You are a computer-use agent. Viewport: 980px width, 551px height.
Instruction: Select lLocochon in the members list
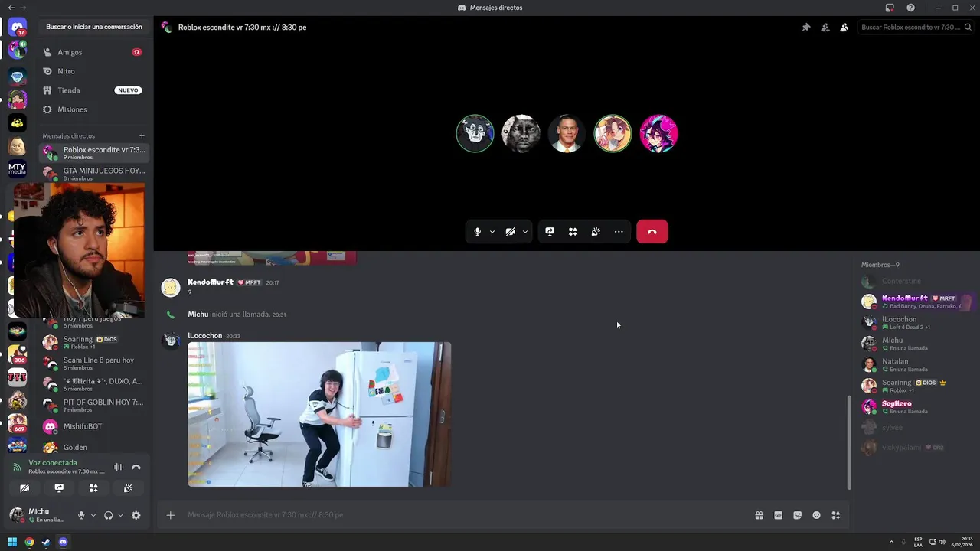916,322
